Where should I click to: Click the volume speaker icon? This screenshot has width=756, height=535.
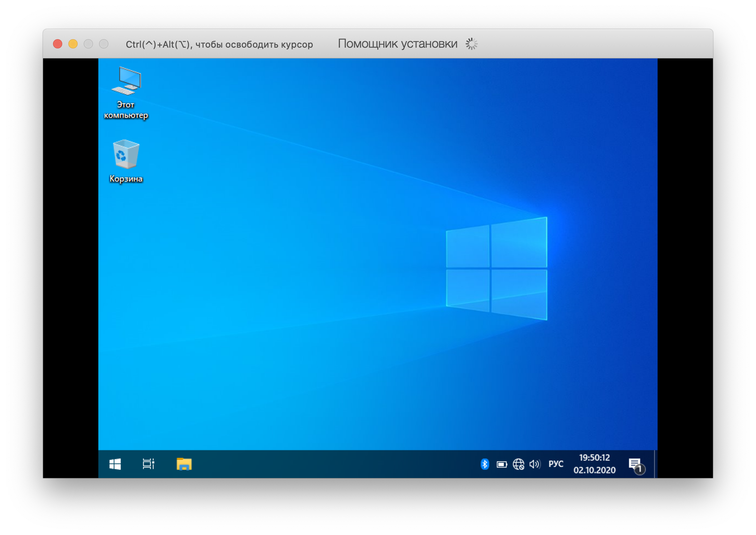[x=535, y=464]
